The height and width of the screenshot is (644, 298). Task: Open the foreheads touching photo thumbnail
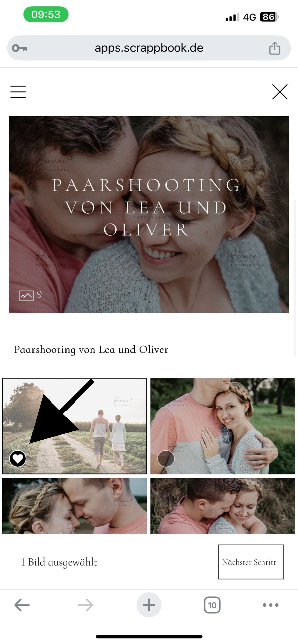(74, 506)
